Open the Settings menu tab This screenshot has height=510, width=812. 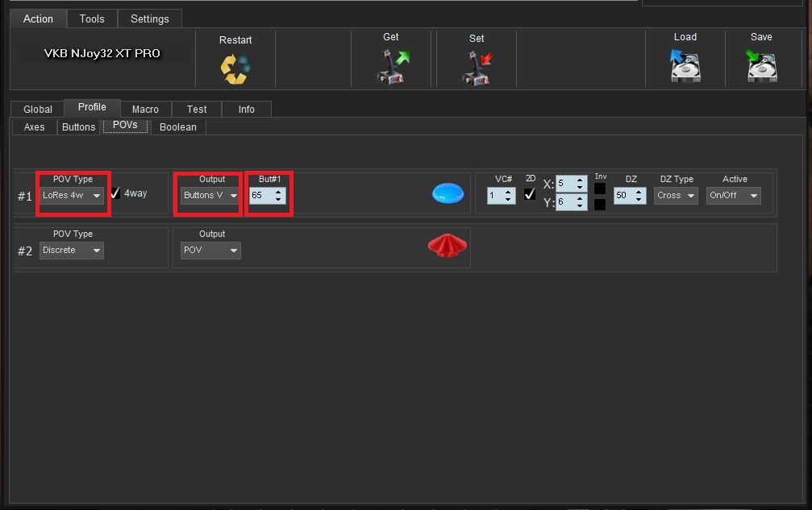tap(150, 19)
